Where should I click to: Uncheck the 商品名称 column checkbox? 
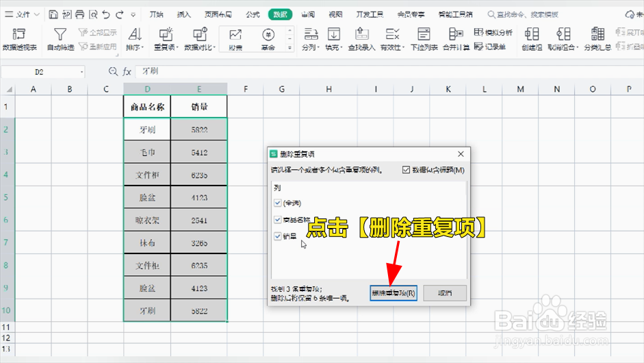tap(278, 220)
